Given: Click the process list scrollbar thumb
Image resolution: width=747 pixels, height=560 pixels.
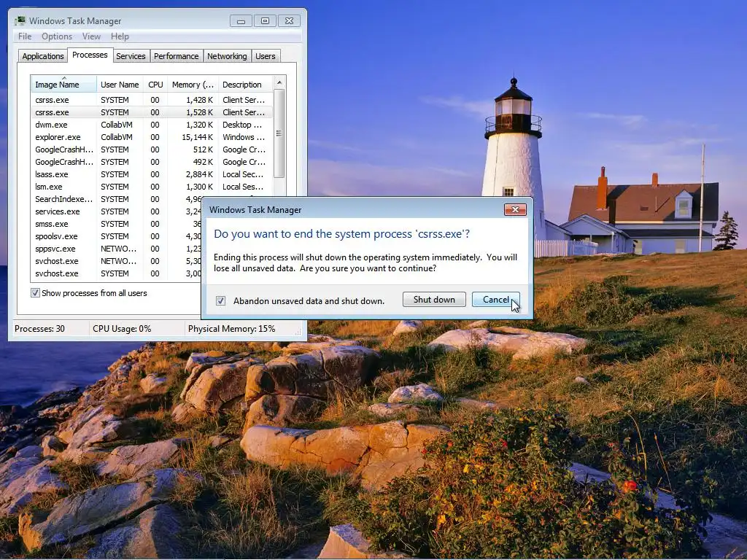Looking at the screenshot, I should (x=279, y=134).
